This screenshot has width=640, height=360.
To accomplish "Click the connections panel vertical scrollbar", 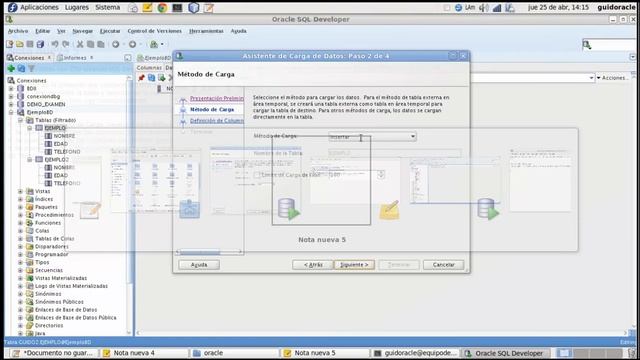I will [x=130, y=206].
